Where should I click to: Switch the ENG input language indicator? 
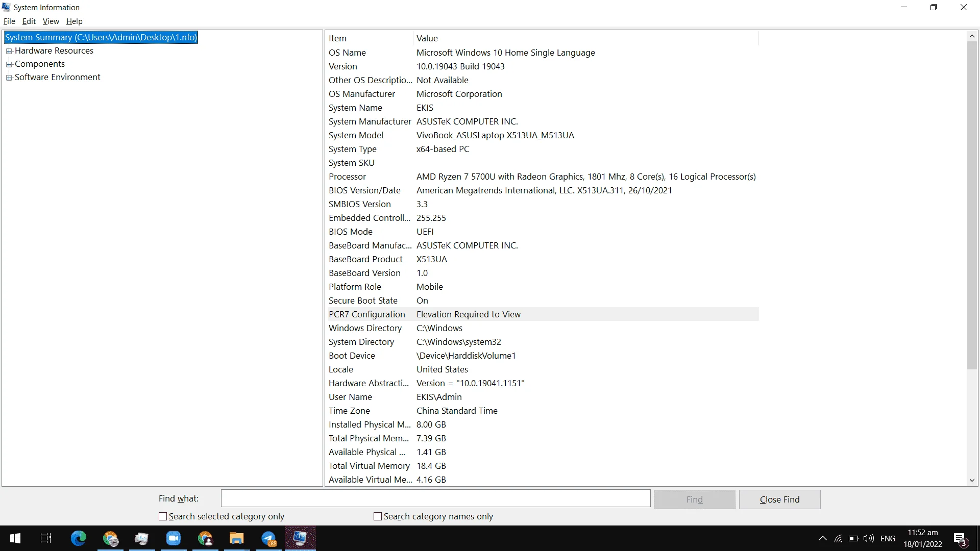click(888, 538)
